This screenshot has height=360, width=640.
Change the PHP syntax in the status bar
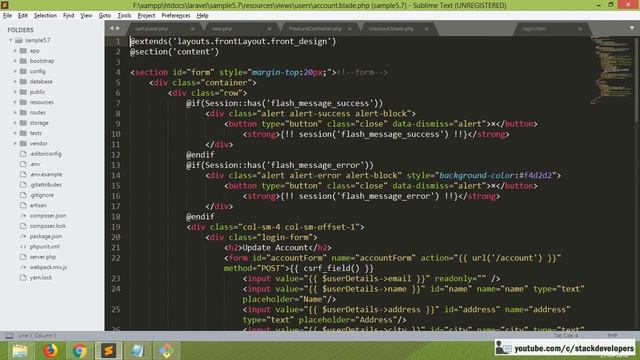(x=612, y=336)
